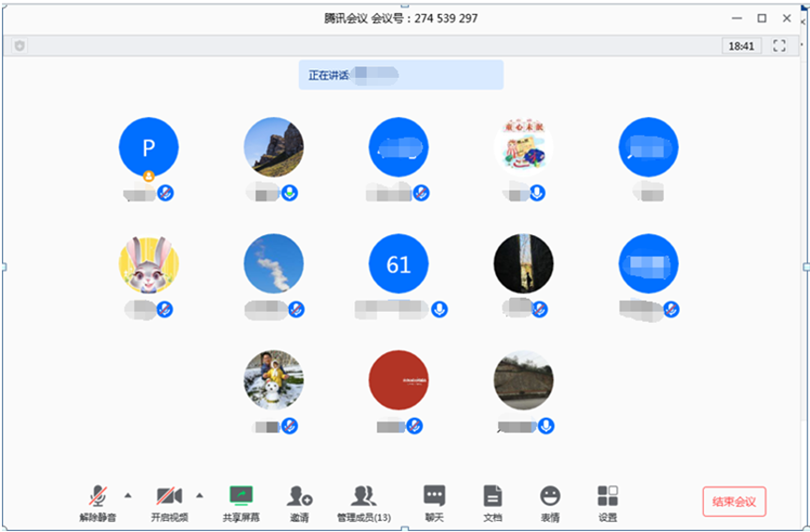Image resolution: width=810 pixels, height=532 pixels.
Task: Open the emoji reactions (表情) icon
Action: point(550,496)
